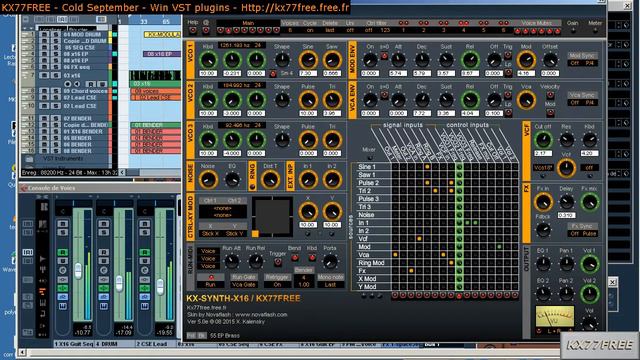This screenshot has height=360, width=640.
Task: Click the Shape knob in VCO 2
Action: click(x=282, y=100)
